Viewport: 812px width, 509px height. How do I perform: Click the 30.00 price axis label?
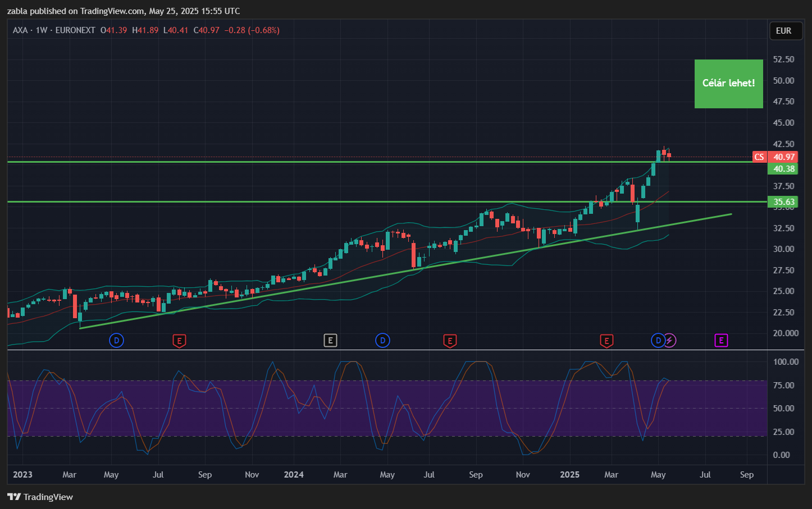click(784, 249)
